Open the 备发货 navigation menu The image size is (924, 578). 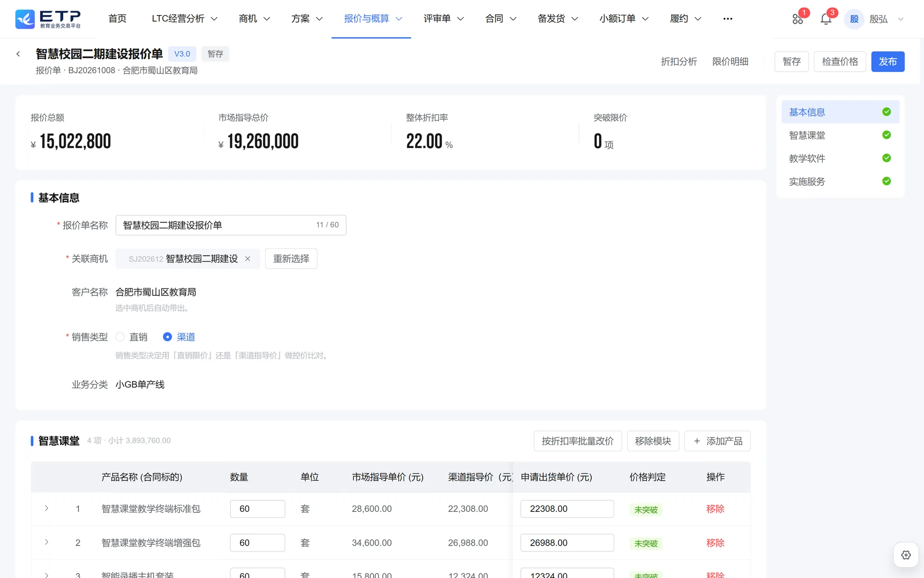point(558,19)
